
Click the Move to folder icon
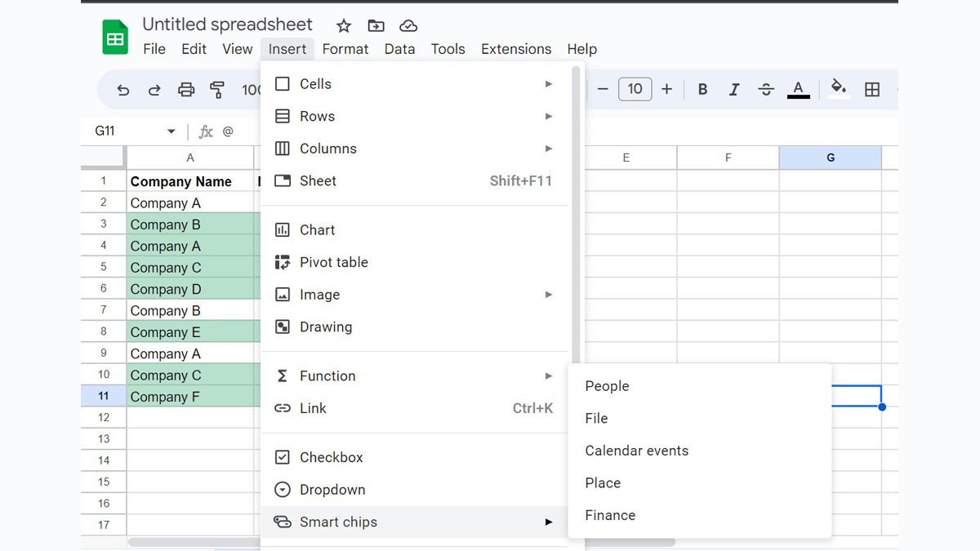(x=376, y=26)
